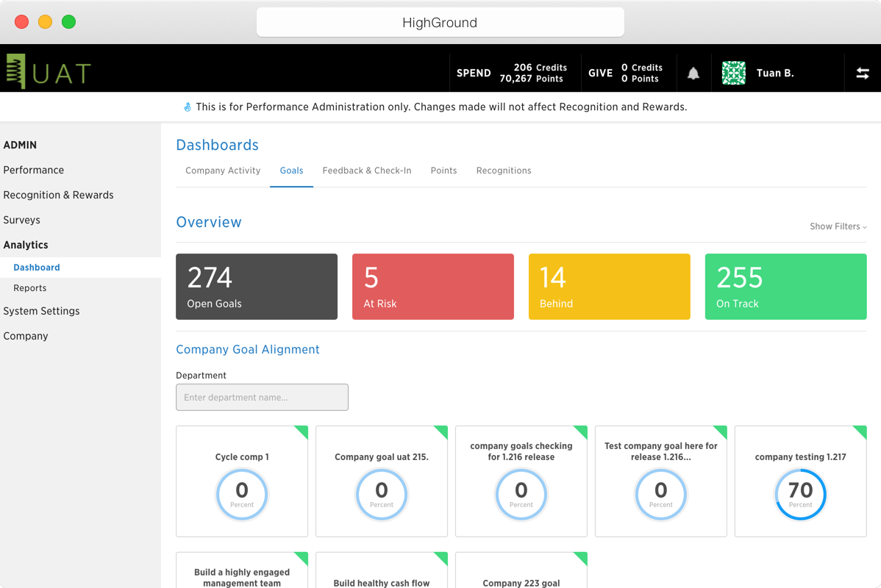Expand Show Filters
This screenshot has height=588, width=881.
click(x=838, y=226)
